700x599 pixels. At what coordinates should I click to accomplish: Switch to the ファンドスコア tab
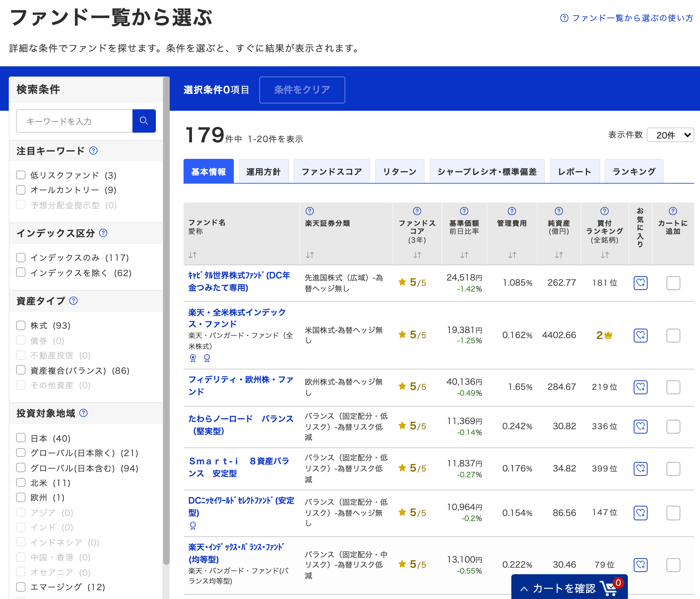(x=332, y=171)
